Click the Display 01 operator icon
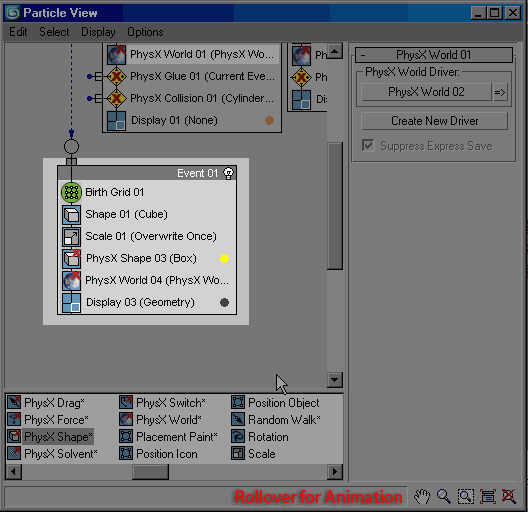Image resolution: width=528 pixels, height=512 pixels. (x=116, y=121)
